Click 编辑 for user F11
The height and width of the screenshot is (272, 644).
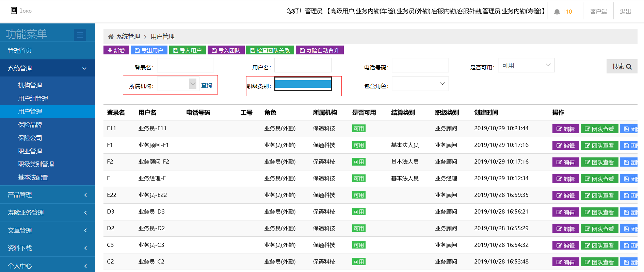[x=565, y=129]
